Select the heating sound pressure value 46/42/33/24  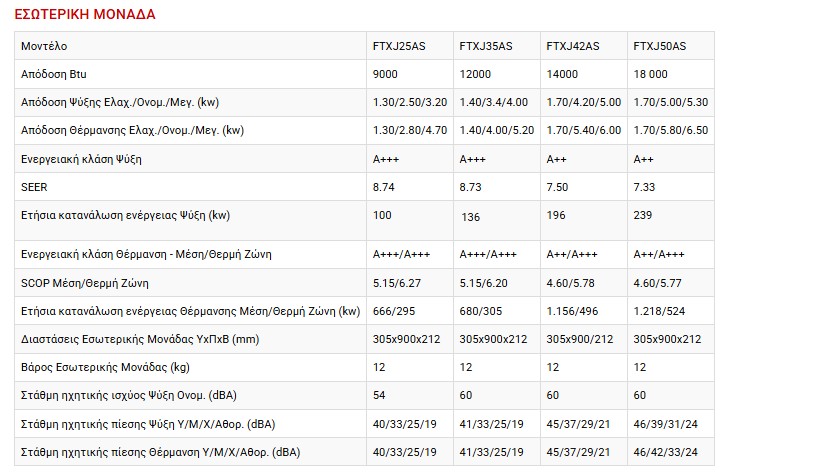(x=668, y=452)
